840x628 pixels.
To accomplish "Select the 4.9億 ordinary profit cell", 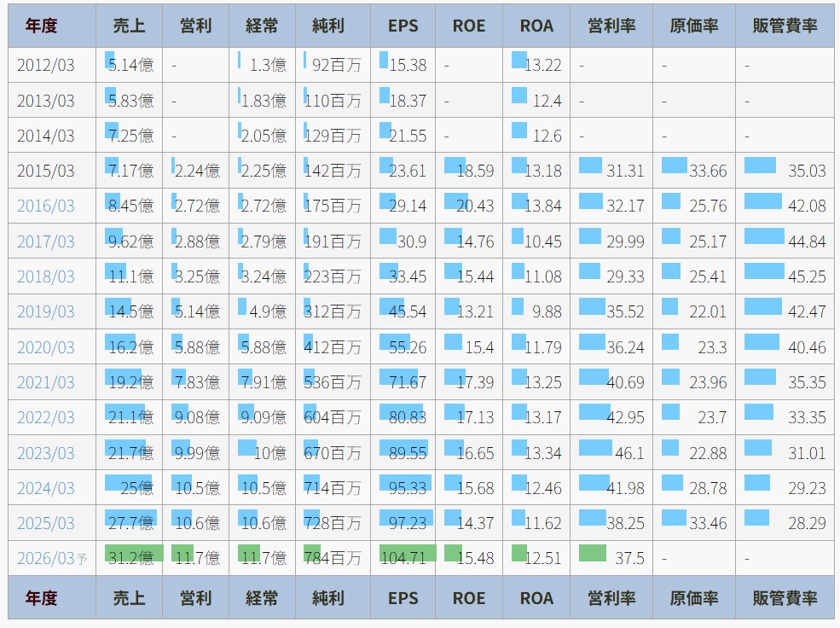I will (x=262, y=311).
